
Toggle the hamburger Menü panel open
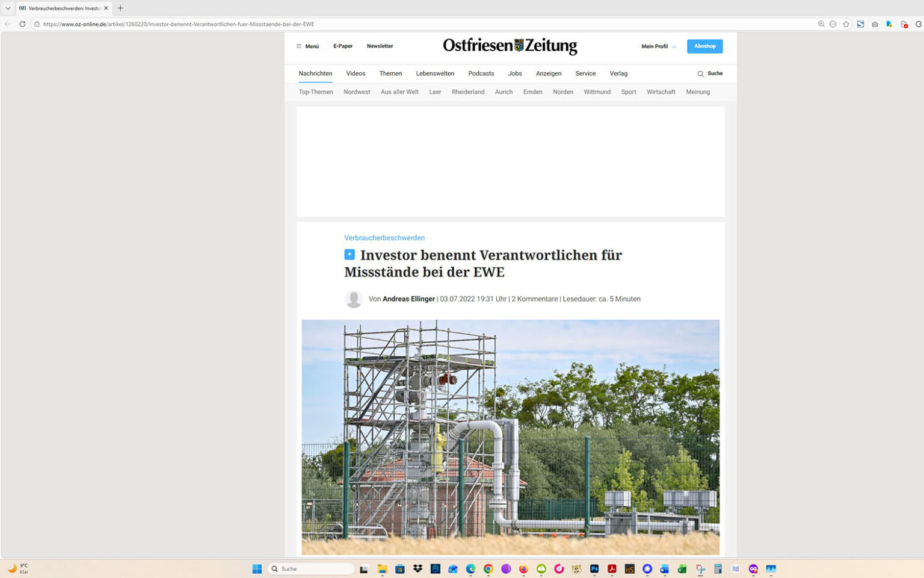307,46
